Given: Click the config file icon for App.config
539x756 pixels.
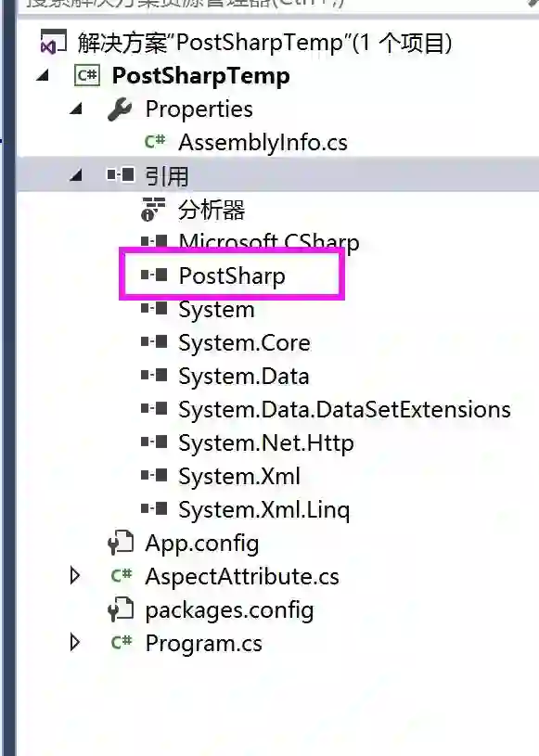Looking at the screenshot, I should point(120,543).
